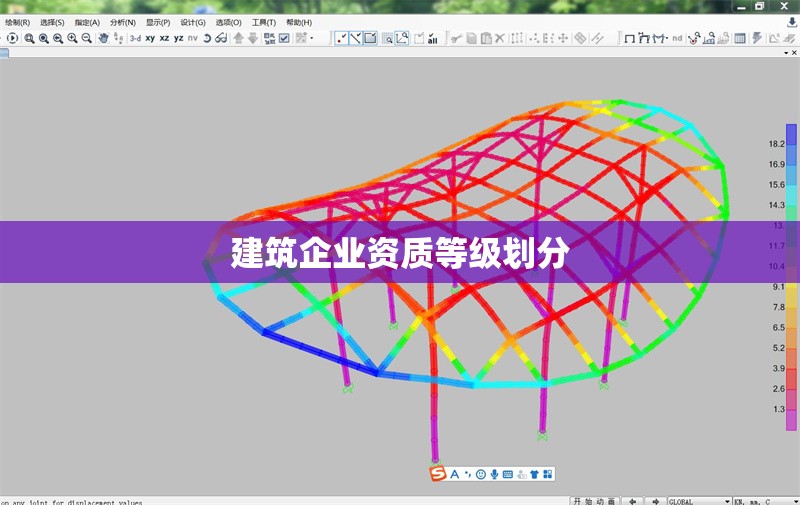The height and width of the screenshot is (505, 800).
Task: Open the 选择(S) select menu
Action: coord(52,22)
